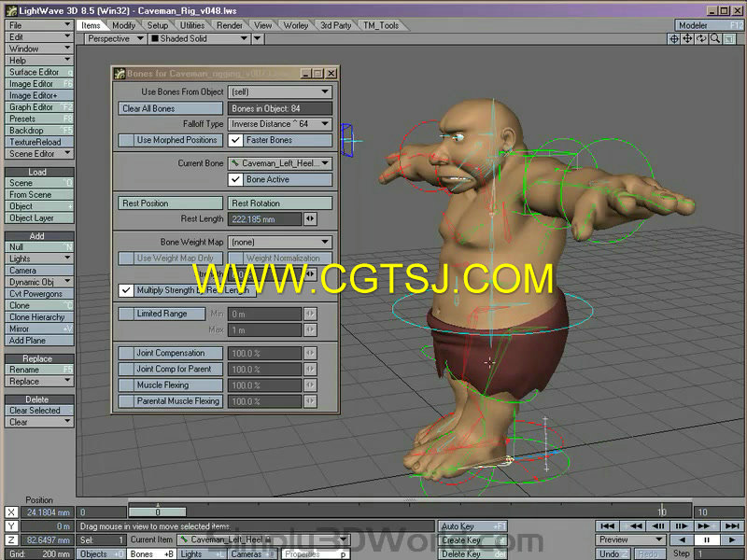
Task: Jump to first frame in transport
Action: tap(608, 525)
